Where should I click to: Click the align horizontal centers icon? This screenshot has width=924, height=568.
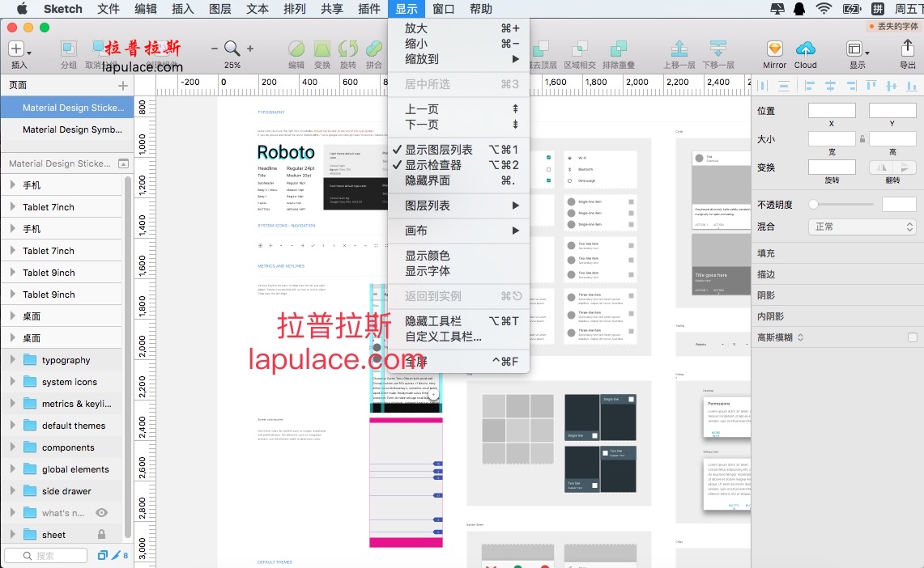click(830, 86)
